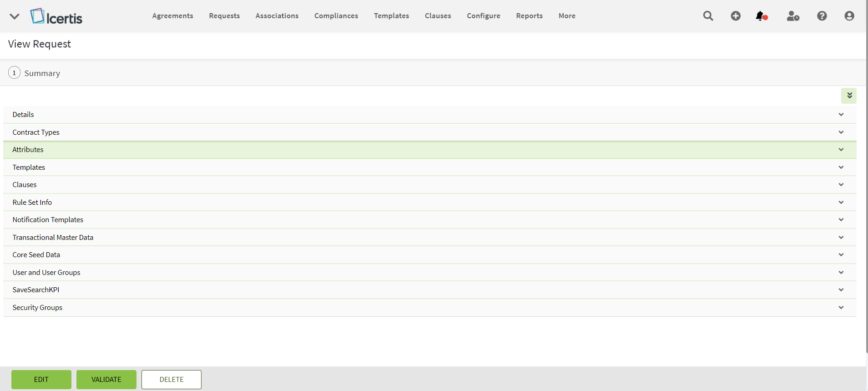Expand the Details section
868x391 pixels.
pos(841,115)
